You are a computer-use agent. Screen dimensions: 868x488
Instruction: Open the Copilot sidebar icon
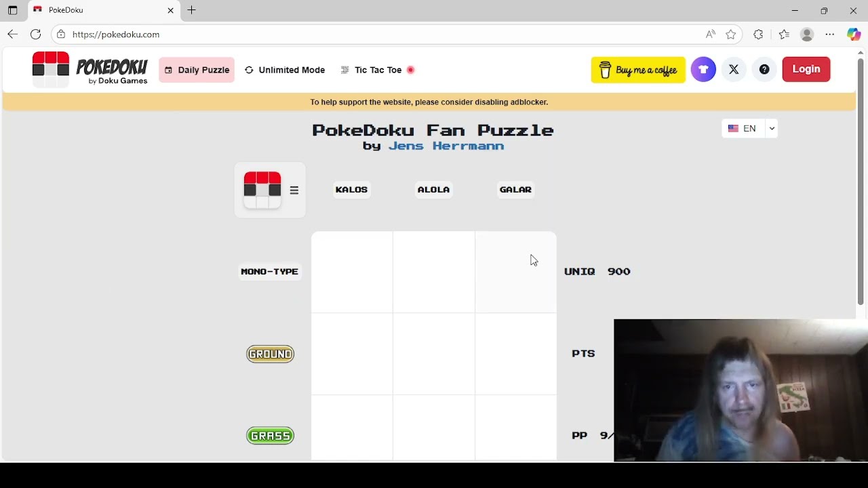pyautogui.click(x=854, y=34)
